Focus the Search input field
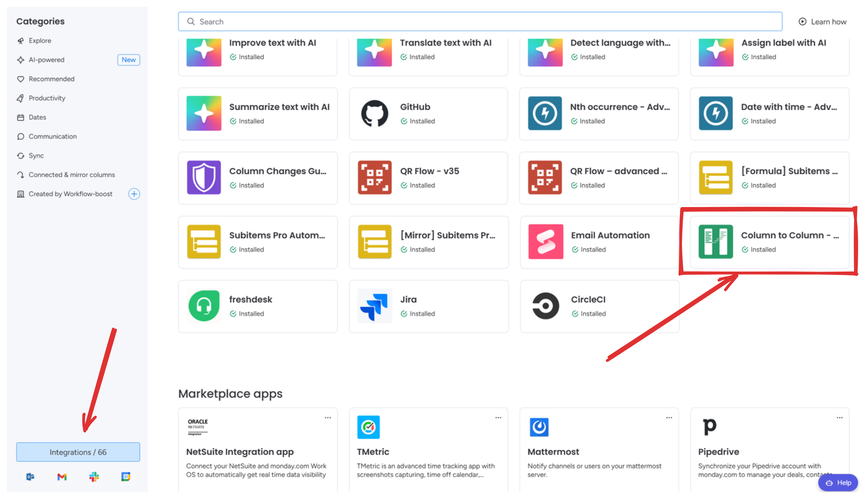This screenshot has width=868, height=499. pos(480,22)
